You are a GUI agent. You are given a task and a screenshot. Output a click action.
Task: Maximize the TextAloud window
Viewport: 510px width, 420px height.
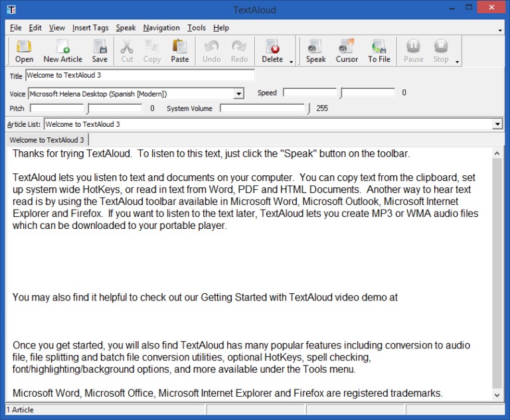469,8
